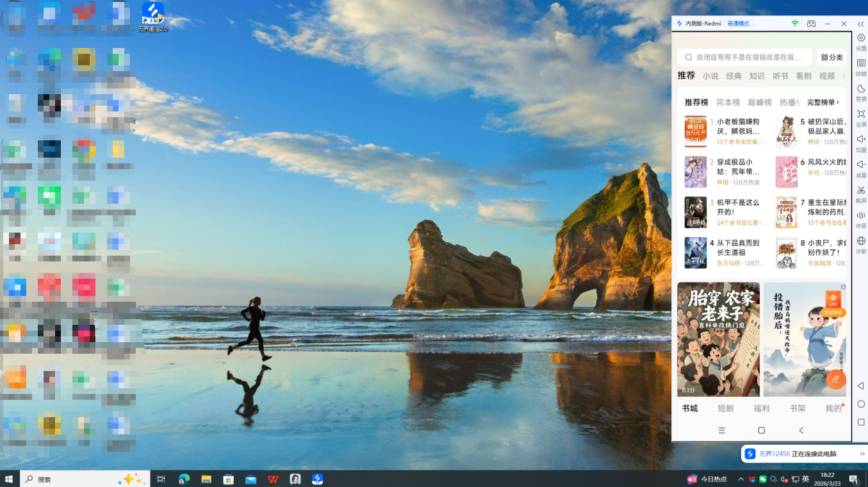Viewport: 868px width, 487px height.
Task: Toggle the 普通模式 mode label
Action: 738,24
